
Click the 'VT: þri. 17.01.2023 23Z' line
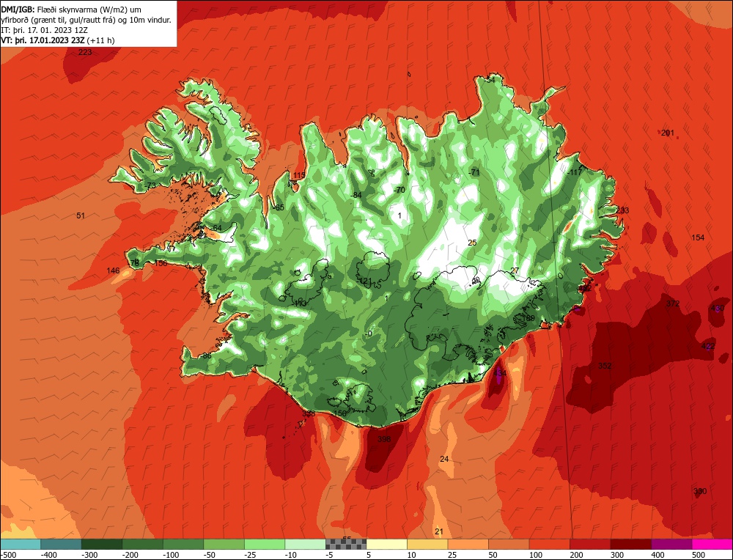pos(58,40)
